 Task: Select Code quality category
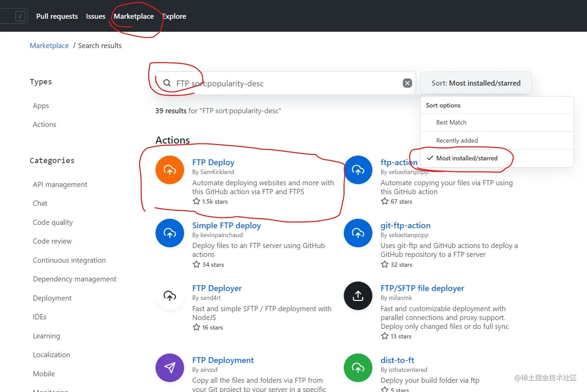(x=53, y=222)
